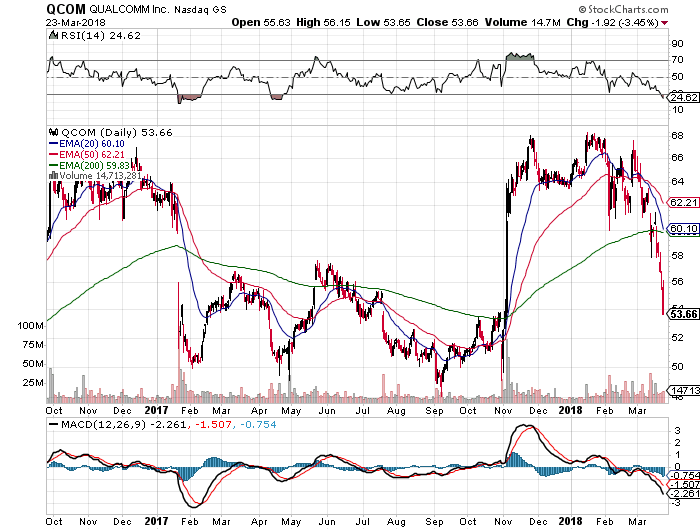
Task: Click the Volume 14,713,281 legend entry
Action: pos(100,176)
